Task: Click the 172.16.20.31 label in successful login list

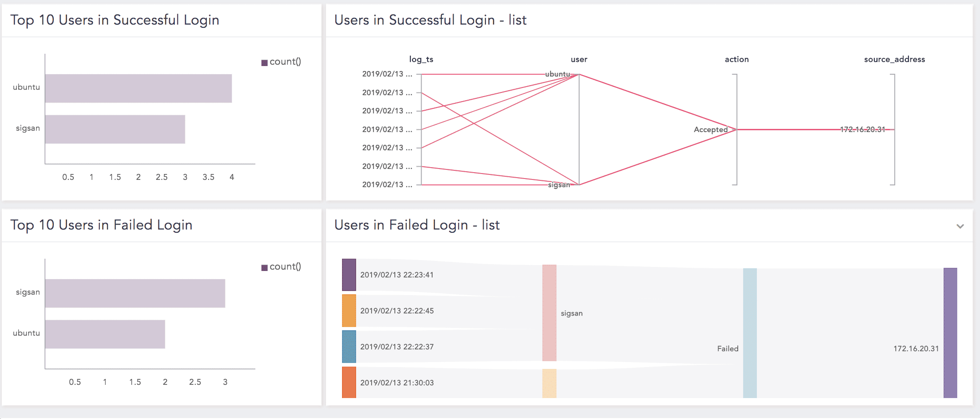Action: 862,129
